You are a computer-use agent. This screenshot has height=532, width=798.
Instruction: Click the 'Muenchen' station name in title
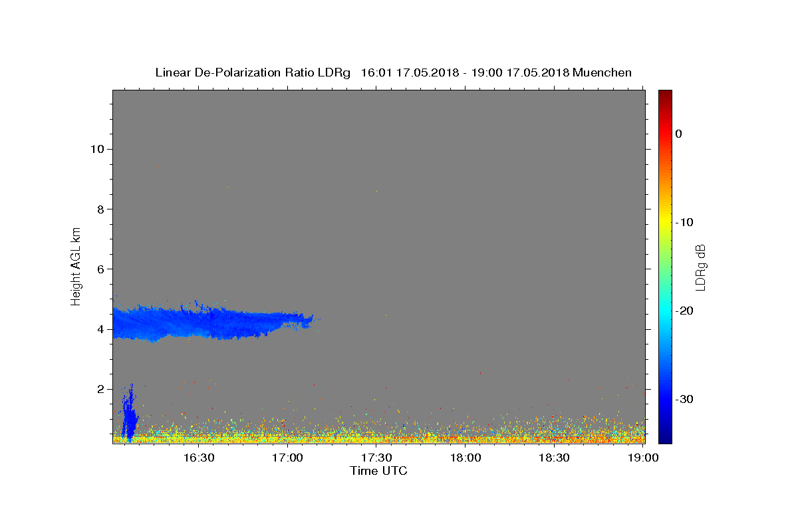click(x=602, y=72)
